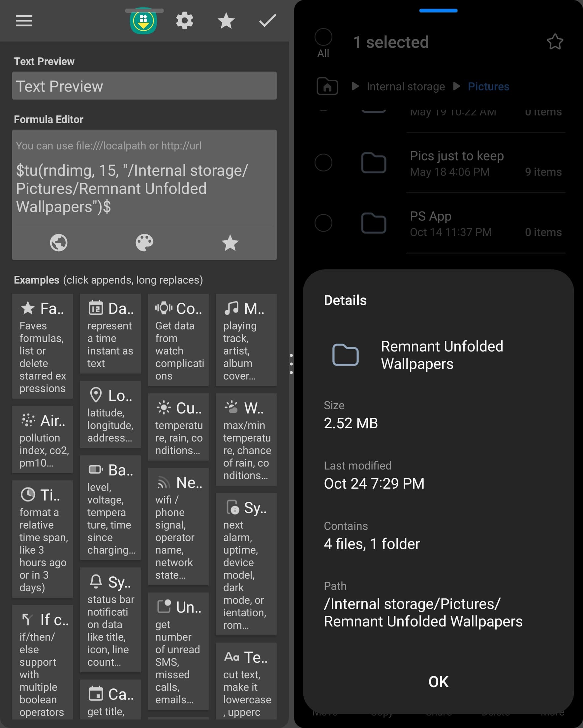Tap the globe icon under formula editor

[x=59, y=243]
